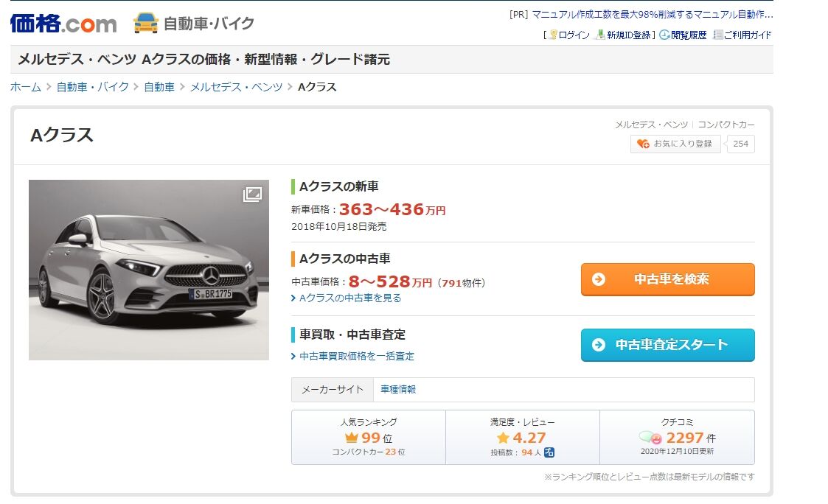Click the star rating icon

[503, 438]
